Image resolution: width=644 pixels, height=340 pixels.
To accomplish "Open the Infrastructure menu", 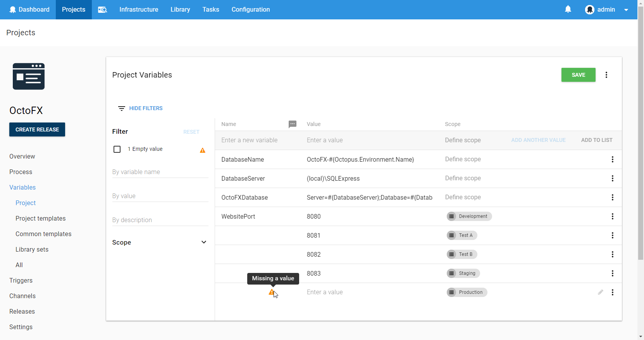I will pyautogui.click(x=139, y=10).
